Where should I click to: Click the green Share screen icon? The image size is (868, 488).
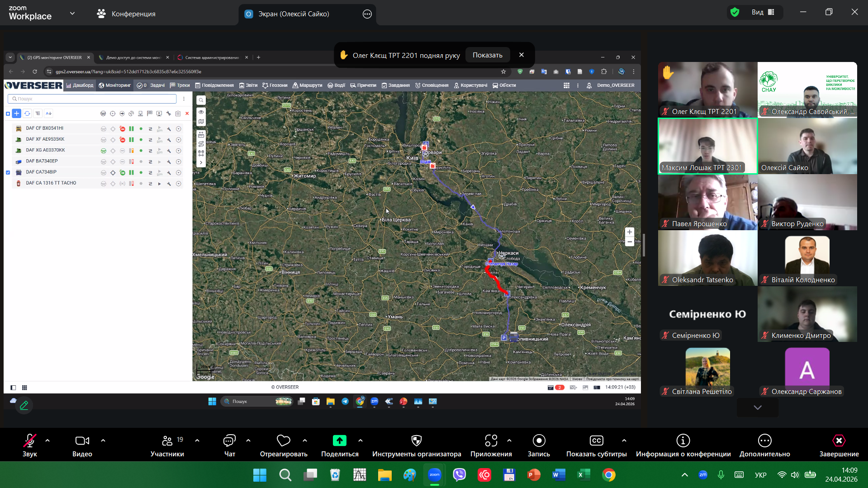(339, 441)
